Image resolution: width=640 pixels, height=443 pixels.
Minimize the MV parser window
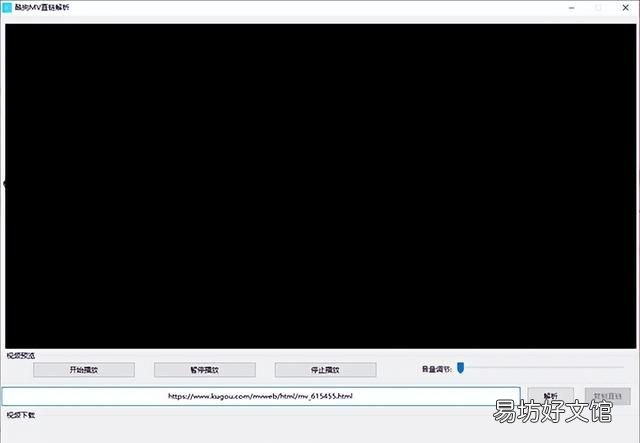(x=572, y=8)
